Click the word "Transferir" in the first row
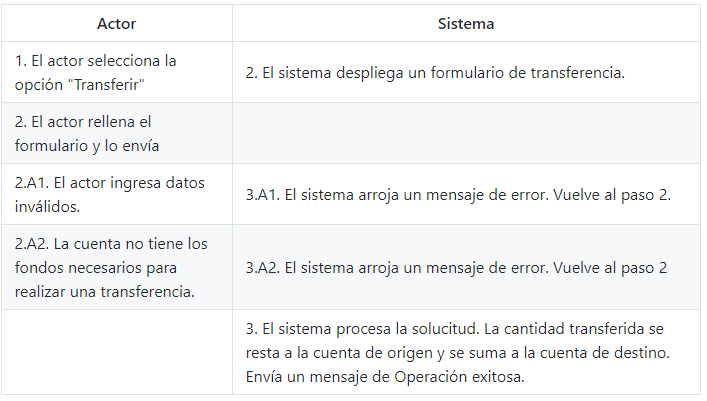707x401 pixels. 109,84
